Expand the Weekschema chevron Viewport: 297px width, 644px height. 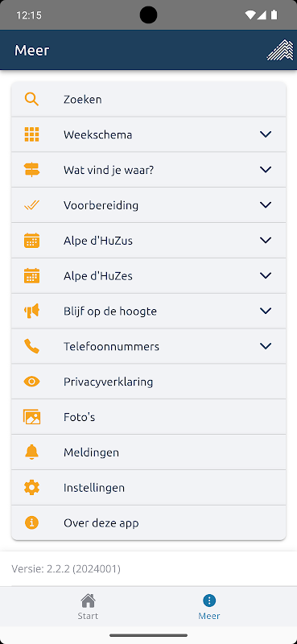[266, 134]
